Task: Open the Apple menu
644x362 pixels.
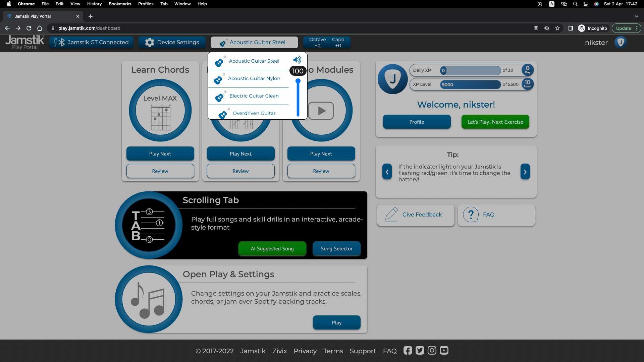Action: (x=9, y=4)
